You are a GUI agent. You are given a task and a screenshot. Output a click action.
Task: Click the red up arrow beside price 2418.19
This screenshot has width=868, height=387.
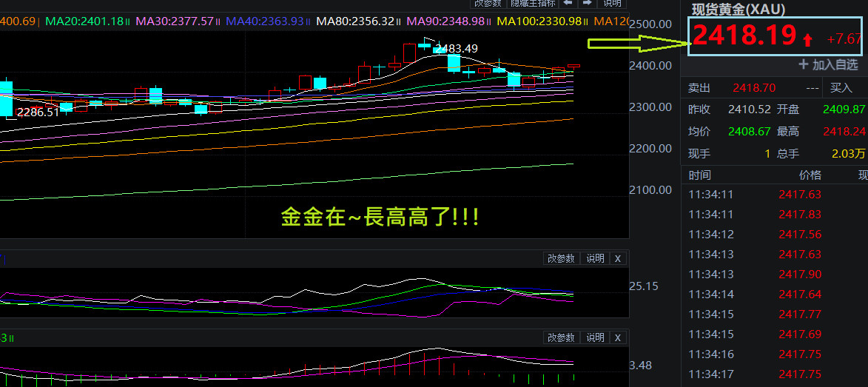tap(807, 39)
